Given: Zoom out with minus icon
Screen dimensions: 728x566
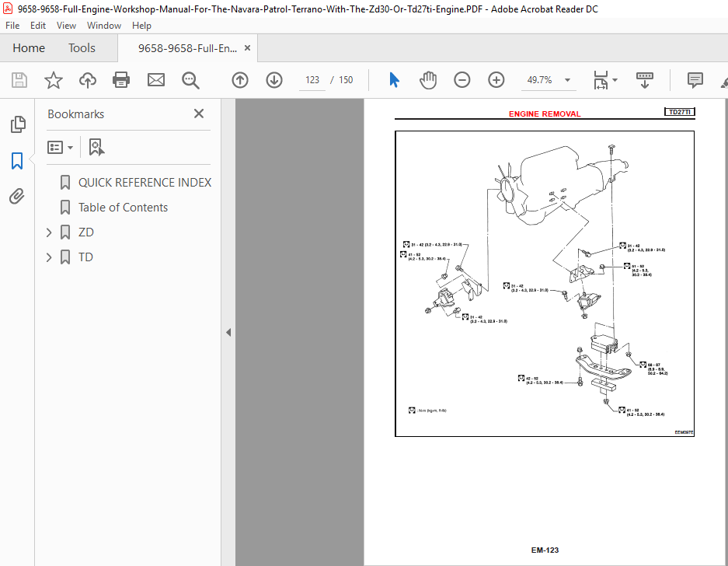Looking at the screenshot, I should point(462,80).
